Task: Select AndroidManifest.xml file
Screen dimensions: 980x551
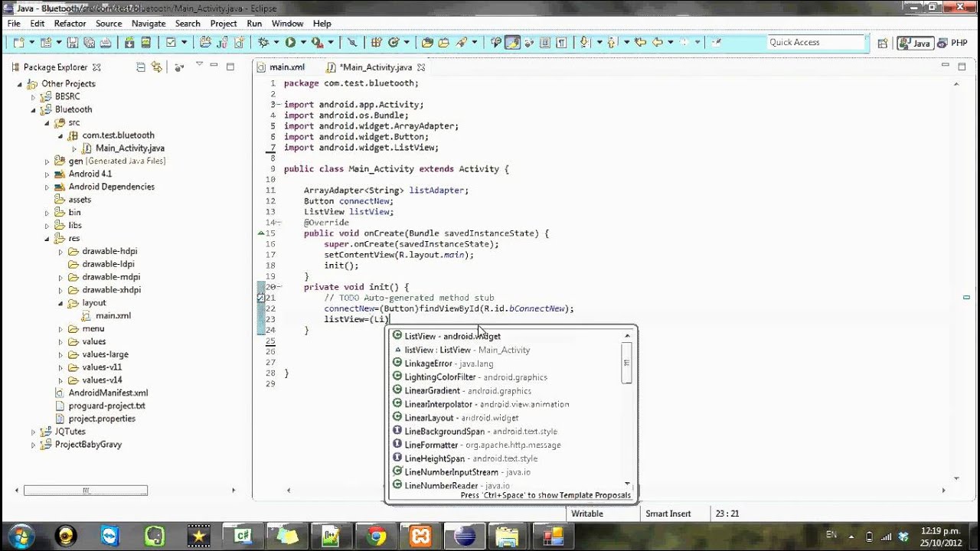Action: pos(108,393)
